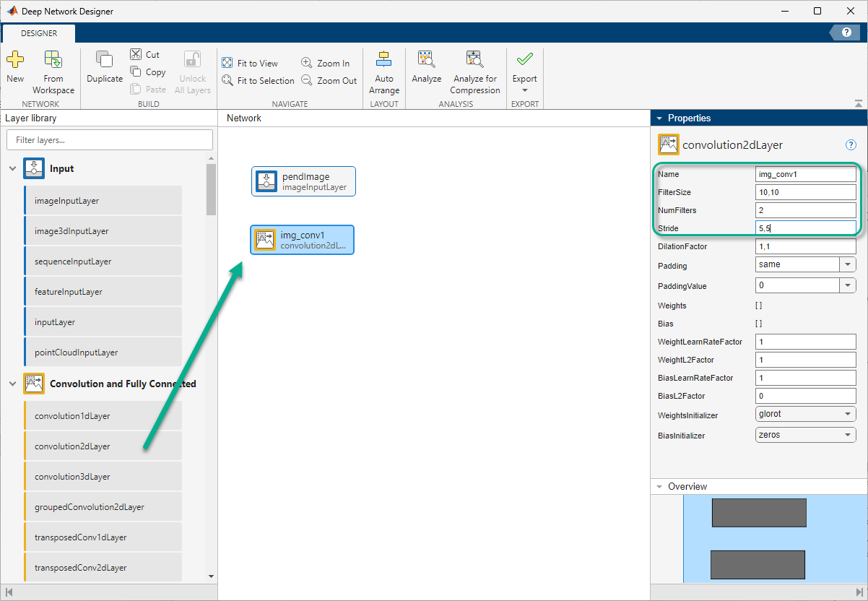Collapse the toolstrip ribbon
868x601 pixels.
(x=858, y=104)
